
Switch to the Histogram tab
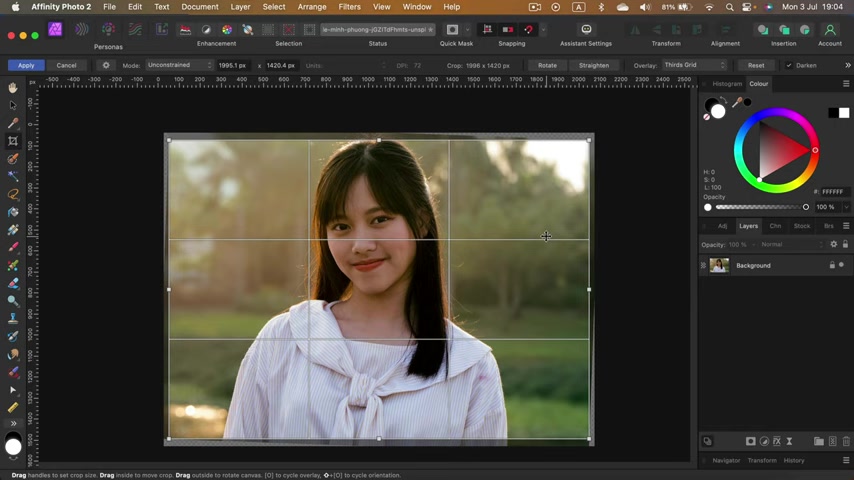[x=727, y=84]
